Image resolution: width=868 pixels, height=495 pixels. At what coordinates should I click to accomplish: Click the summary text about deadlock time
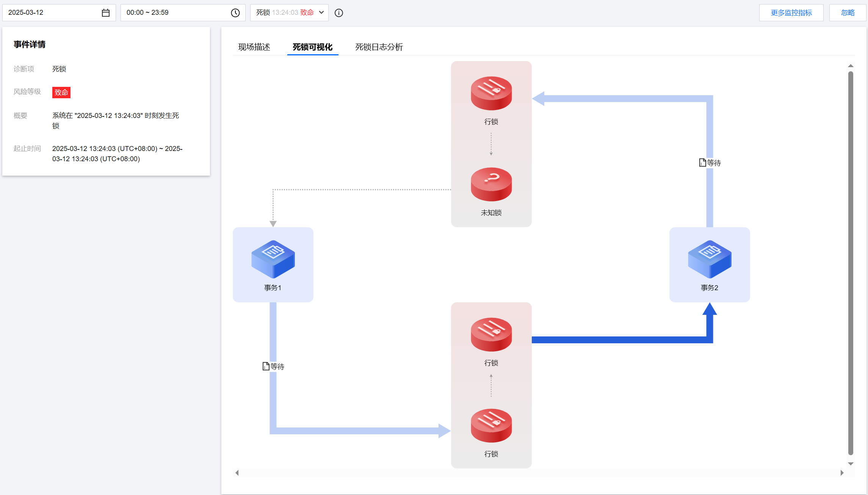point(116,121)
